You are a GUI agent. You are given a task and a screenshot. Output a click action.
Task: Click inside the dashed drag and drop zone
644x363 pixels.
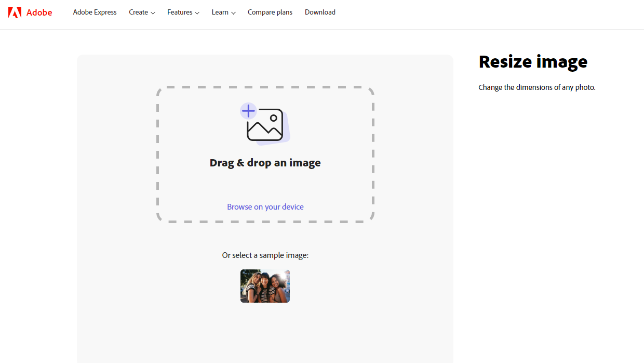[x=265, y=154]
